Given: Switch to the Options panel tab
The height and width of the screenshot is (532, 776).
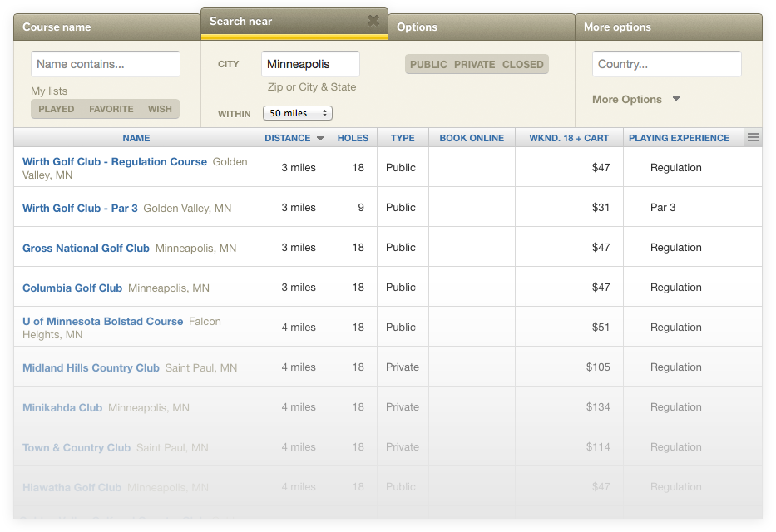Looking at the screenshot, I should pyautogui.click(x=417, y=27).
